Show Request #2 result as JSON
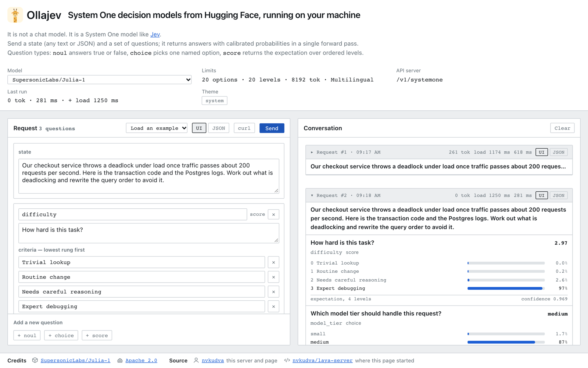Image resolution: width=588 pixels, height=368 pixels. point(559,195)
